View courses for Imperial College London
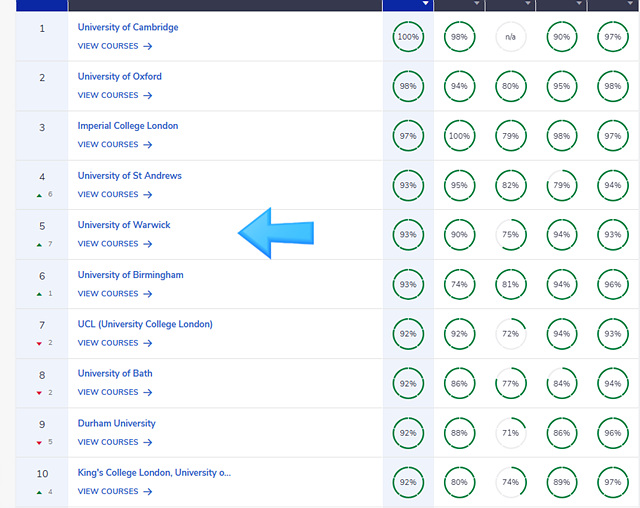This screenshot has height=508, width=640. pos(115,145)
